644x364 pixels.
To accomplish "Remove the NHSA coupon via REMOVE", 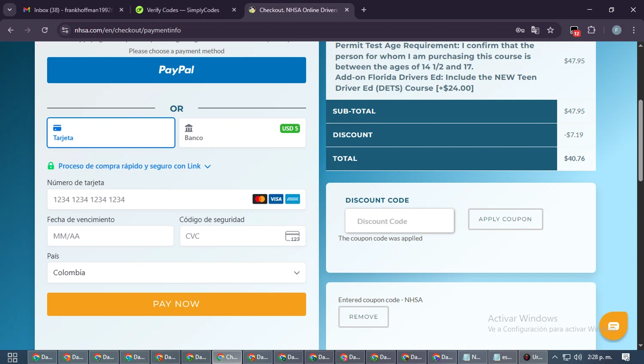I will tap(364, 317).
